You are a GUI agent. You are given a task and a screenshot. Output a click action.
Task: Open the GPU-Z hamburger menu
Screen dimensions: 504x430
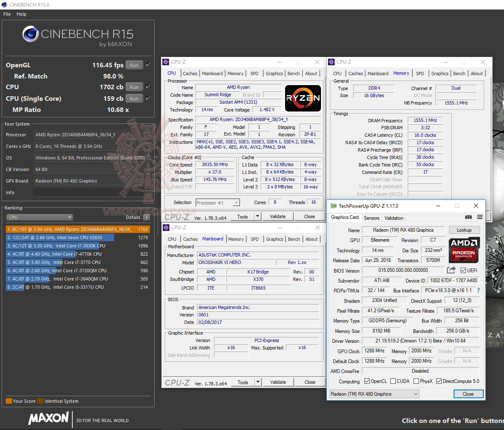[479, 217]
